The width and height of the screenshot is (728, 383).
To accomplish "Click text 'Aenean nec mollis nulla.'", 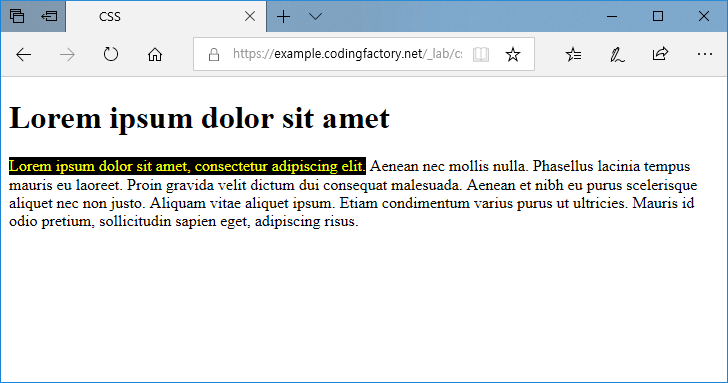I will coord(449,166).
